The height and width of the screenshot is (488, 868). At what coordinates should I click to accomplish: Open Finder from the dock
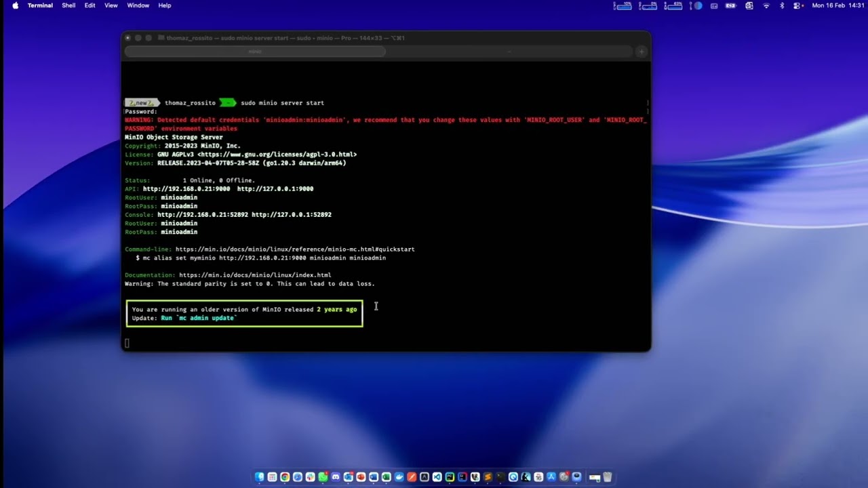click(260, 477)
